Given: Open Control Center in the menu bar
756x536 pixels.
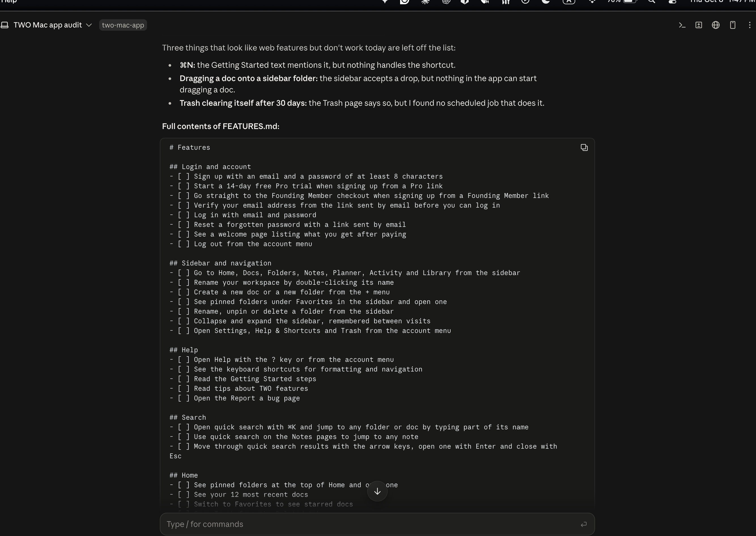Looking at the screenshot, I should coord(672,2).
